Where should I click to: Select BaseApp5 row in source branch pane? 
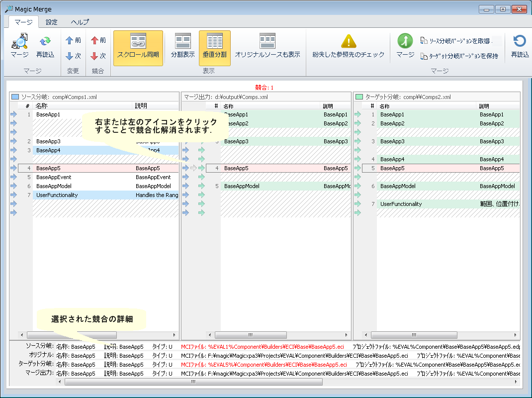click(x=98, y=168)
